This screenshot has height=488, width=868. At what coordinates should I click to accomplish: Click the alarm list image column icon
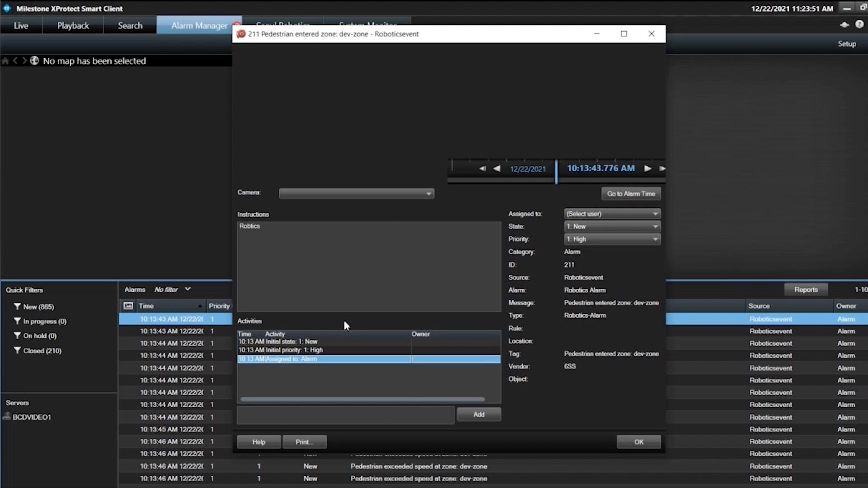point(128,306)
